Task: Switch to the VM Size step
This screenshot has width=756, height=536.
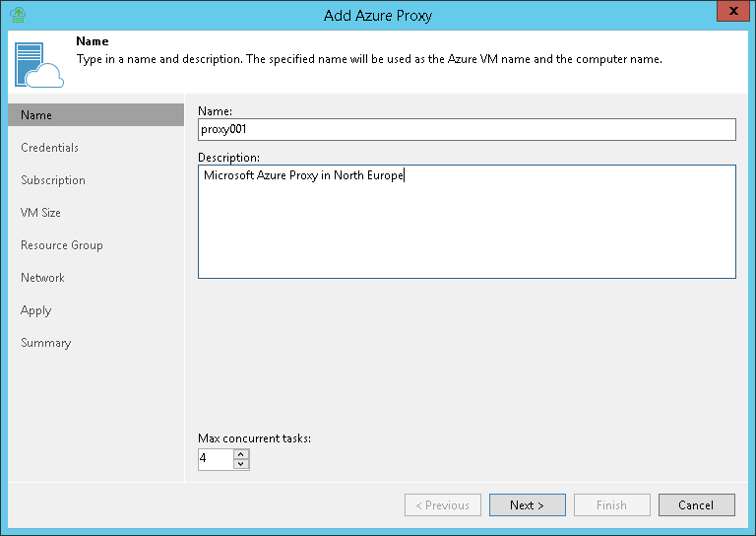Action: point(40,213)
